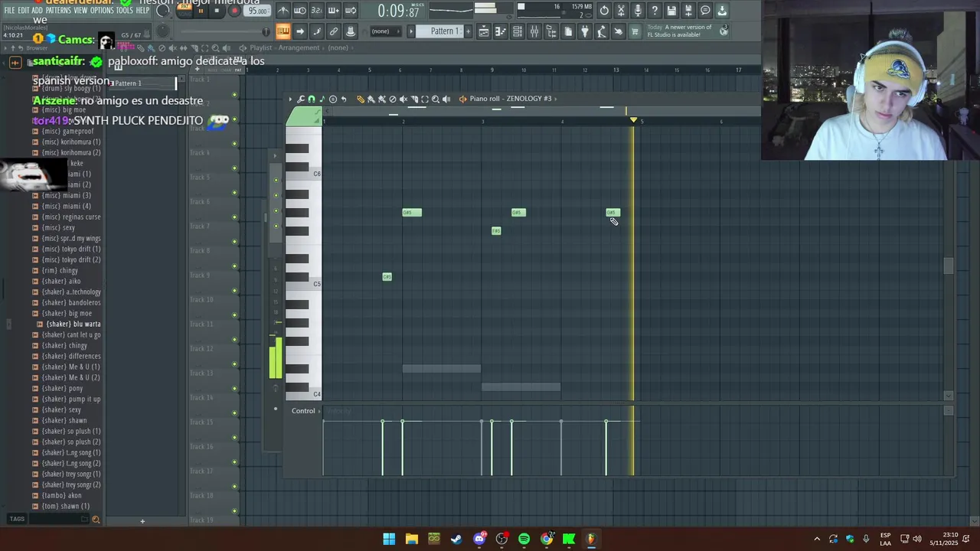This screenshot has height=551, width=980.
Task: Select the Playback speaker tool in piano roll
Action: [446, 99]
